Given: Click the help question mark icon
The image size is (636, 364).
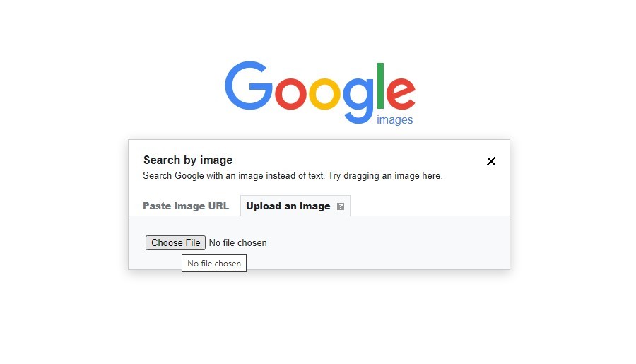Looking at the screenshot, I should point(341,206).
